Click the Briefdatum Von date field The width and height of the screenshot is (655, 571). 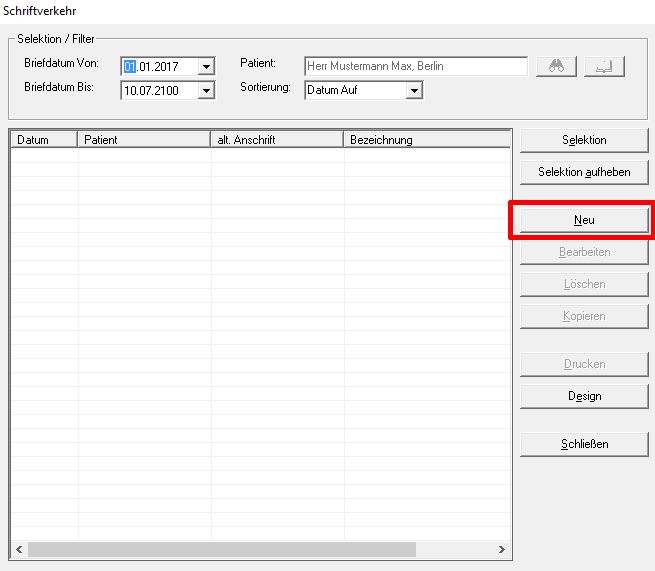(x=158, y=67)
